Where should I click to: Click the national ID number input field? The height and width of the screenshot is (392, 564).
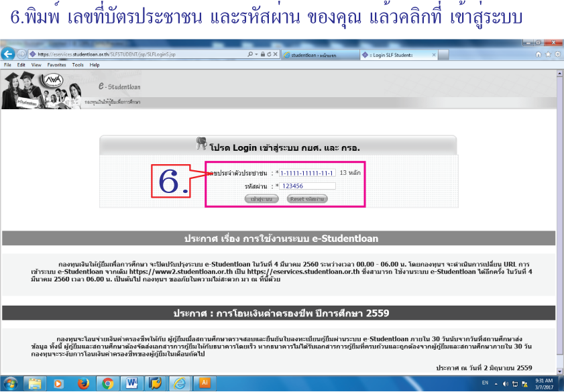[x=308, y=173]
